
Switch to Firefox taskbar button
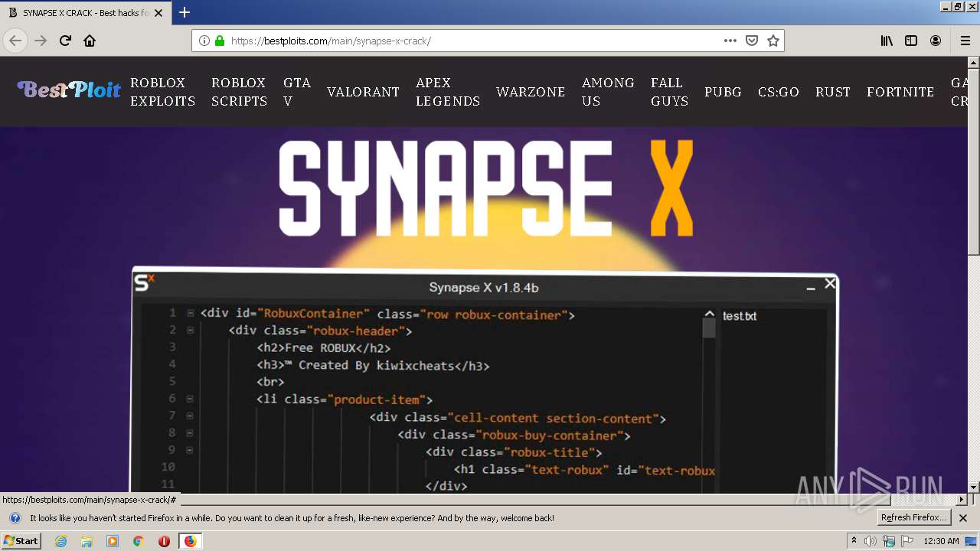click(x=190, y=541)
